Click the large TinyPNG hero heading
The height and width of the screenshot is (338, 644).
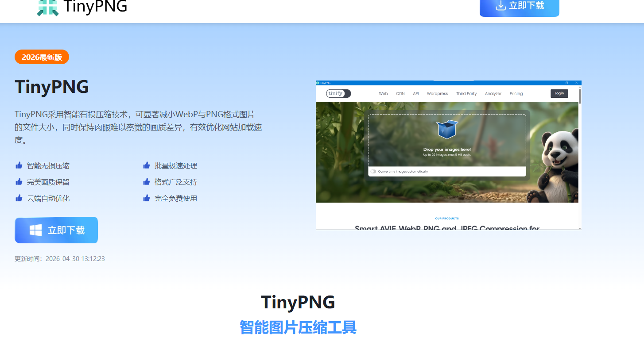coord(52,87)
